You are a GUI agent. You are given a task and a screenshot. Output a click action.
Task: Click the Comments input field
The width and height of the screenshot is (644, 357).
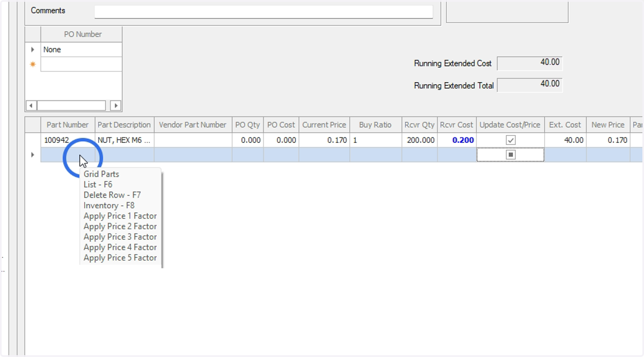coord(264,12)
